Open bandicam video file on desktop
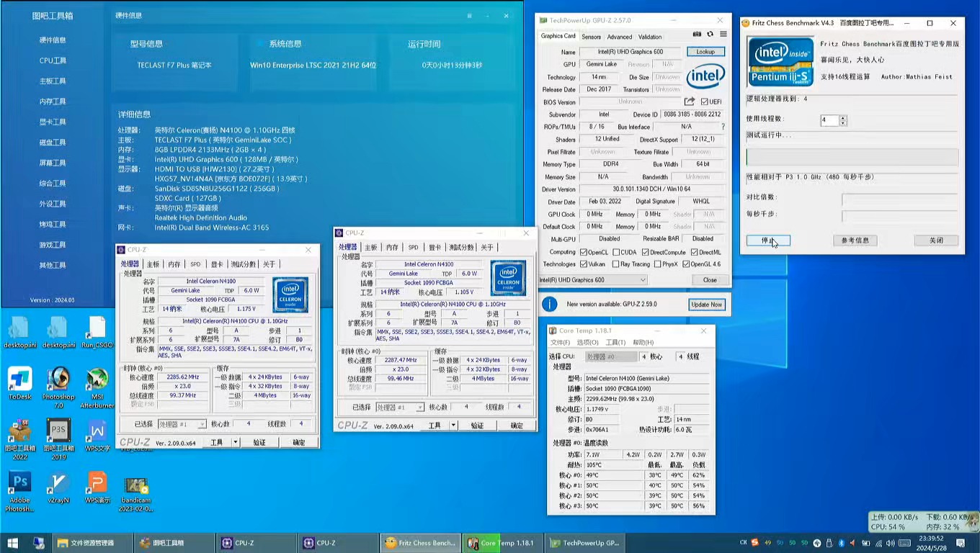This screenshot has height=553, width=980. click(136, 494)
